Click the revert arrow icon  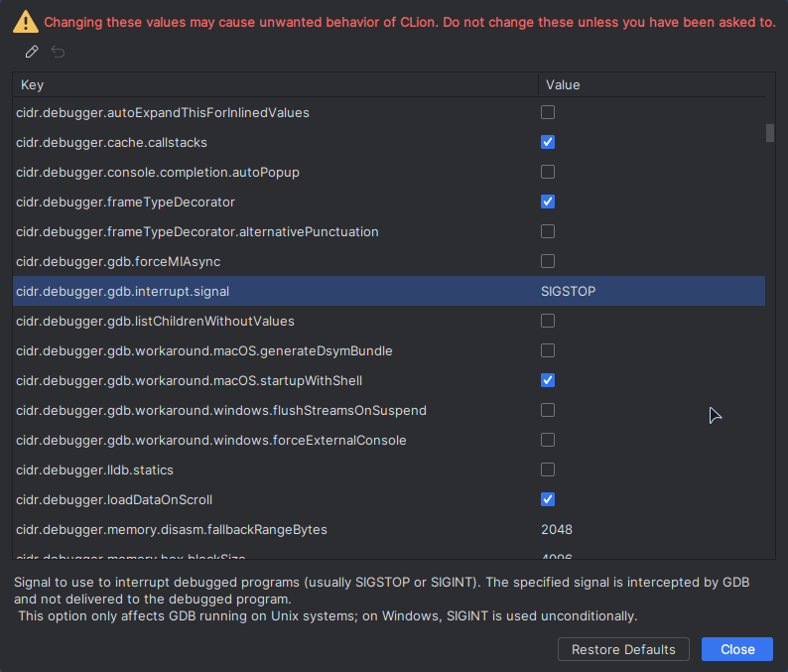(59, 52)
